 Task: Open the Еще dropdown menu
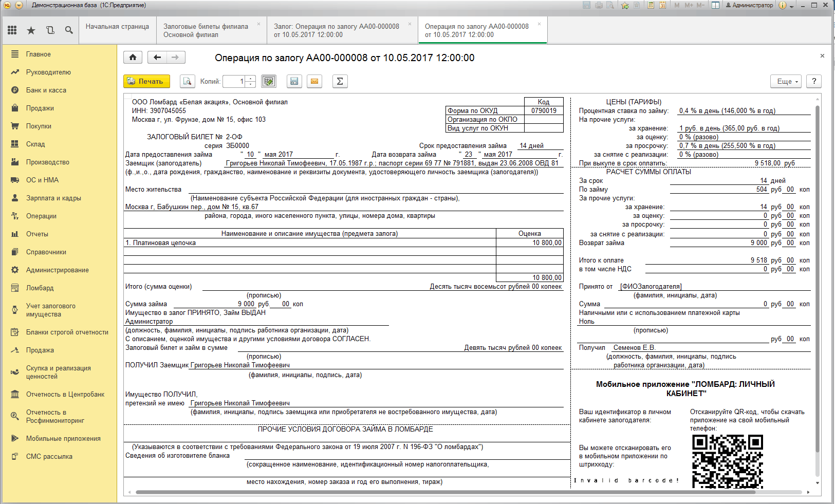(x=786, y=81)
